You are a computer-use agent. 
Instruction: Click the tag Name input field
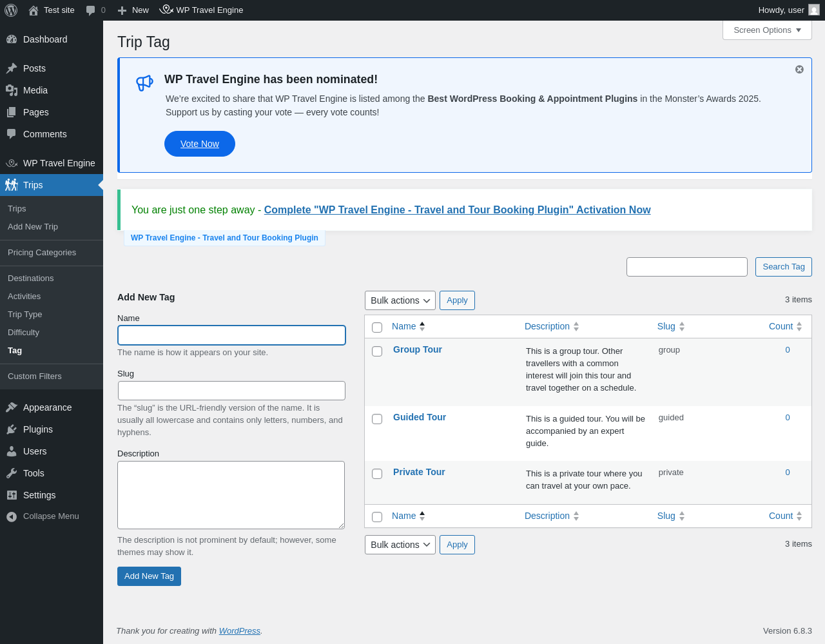tap(231, 335)
